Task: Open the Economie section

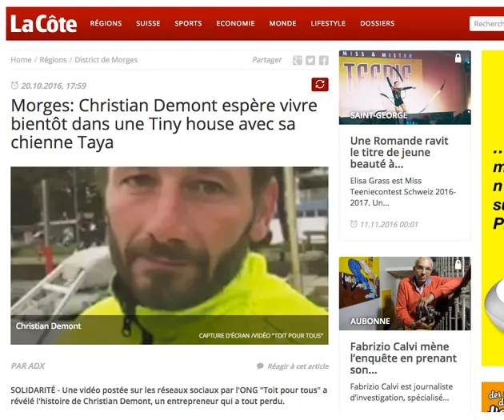Action: [x=235, y=23]
